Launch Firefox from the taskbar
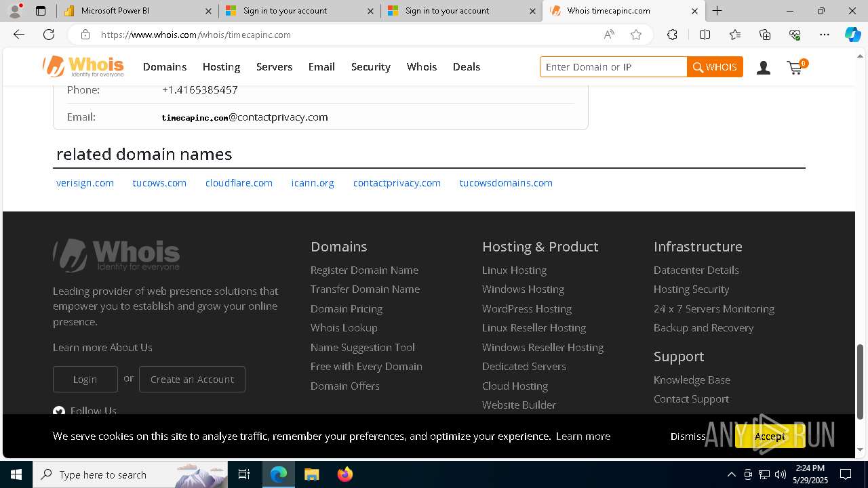 tap(344, 474)
